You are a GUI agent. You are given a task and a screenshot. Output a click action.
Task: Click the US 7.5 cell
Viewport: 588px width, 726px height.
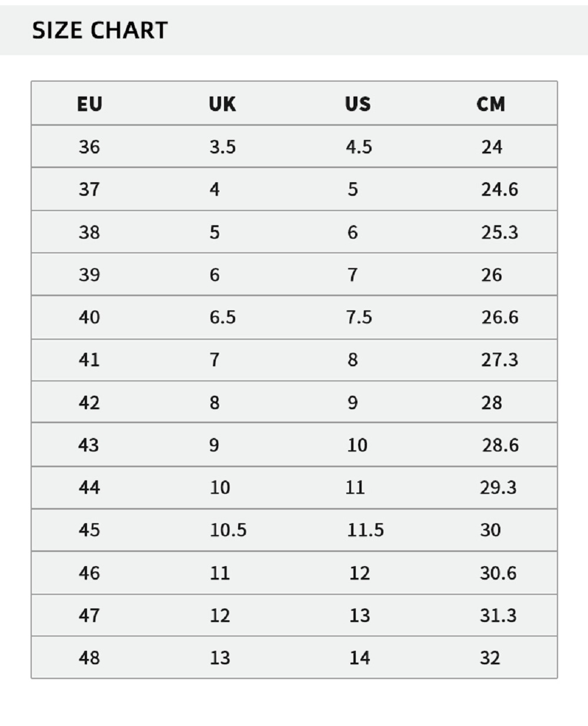(359, 317)
